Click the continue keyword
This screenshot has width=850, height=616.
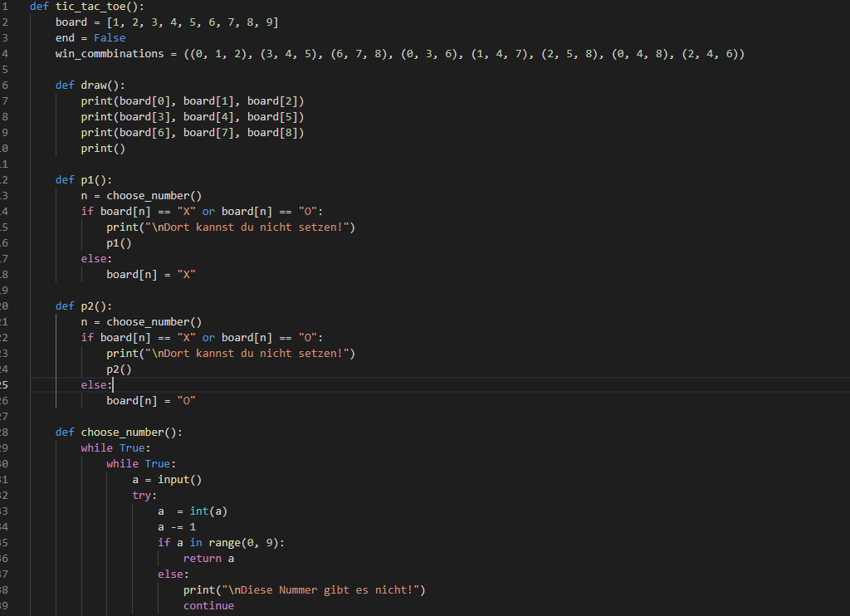[208, 605]
